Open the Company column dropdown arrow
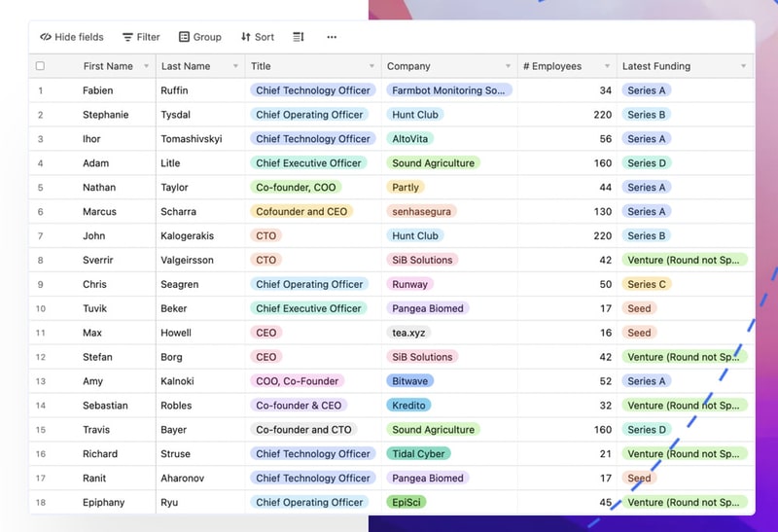Viewport: 778px width, 532px height. click(x=508, y=66)
